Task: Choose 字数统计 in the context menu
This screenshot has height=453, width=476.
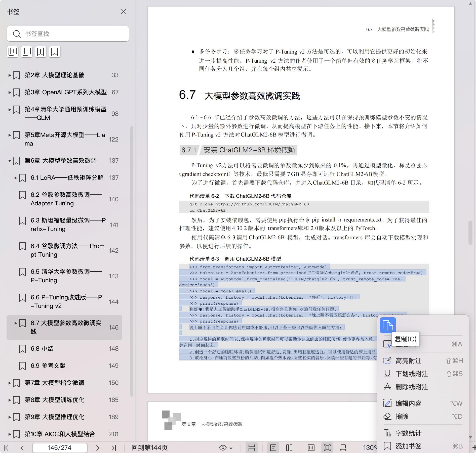Action: (x=408, y=433)
